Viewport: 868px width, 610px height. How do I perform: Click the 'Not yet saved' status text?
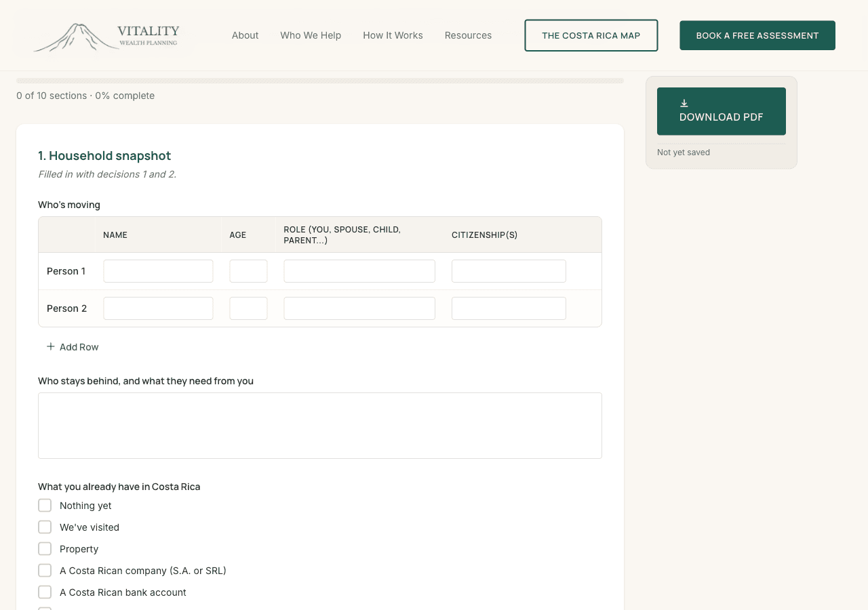tap(684, 152)
